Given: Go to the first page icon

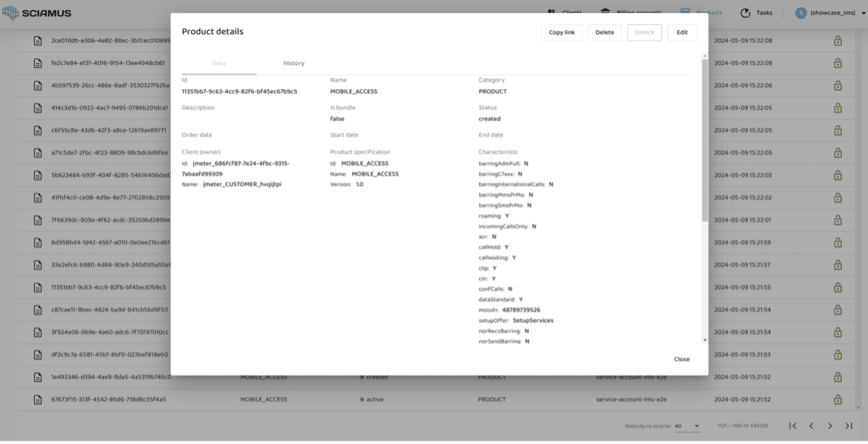Looking at the screenshot, I should pyautogui.click(x=793, y=426).
